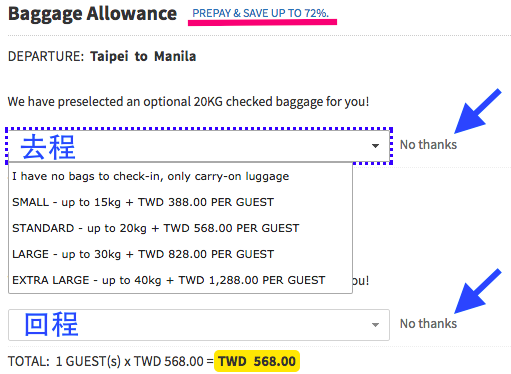Screen dimensions: 511x374
Task: Select SMALL up to 15kg baggage option
Action: (180, 202)
